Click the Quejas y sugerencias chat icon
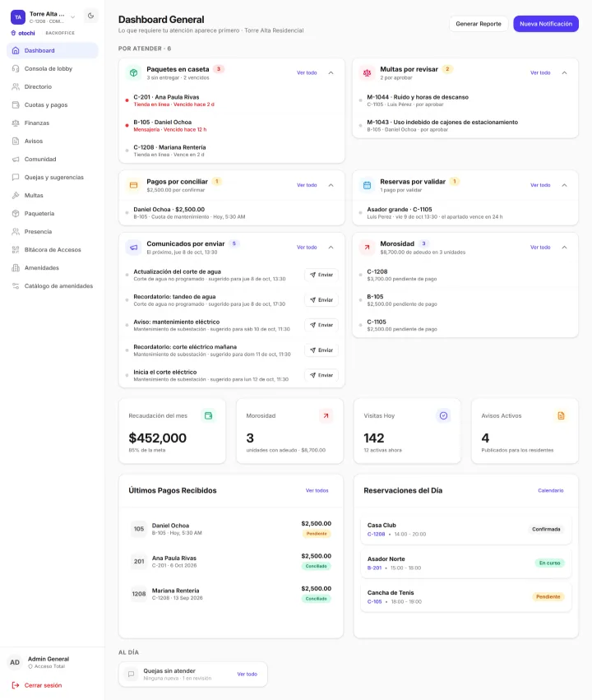 16,177
